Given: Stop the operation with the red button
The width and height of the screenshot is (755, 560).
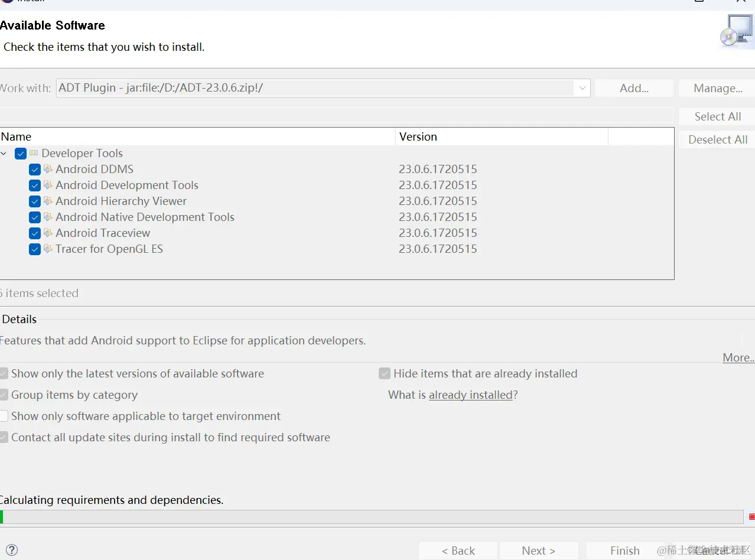Looking at the screenshot, I should pos(751,517).
